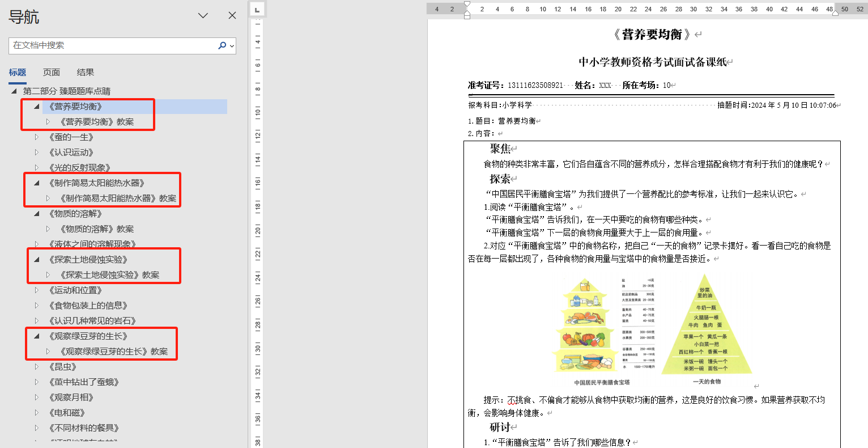This screenshot has width=868, height=448.
Task: Open the search options dropdown arrow
Action: point(232,46)
